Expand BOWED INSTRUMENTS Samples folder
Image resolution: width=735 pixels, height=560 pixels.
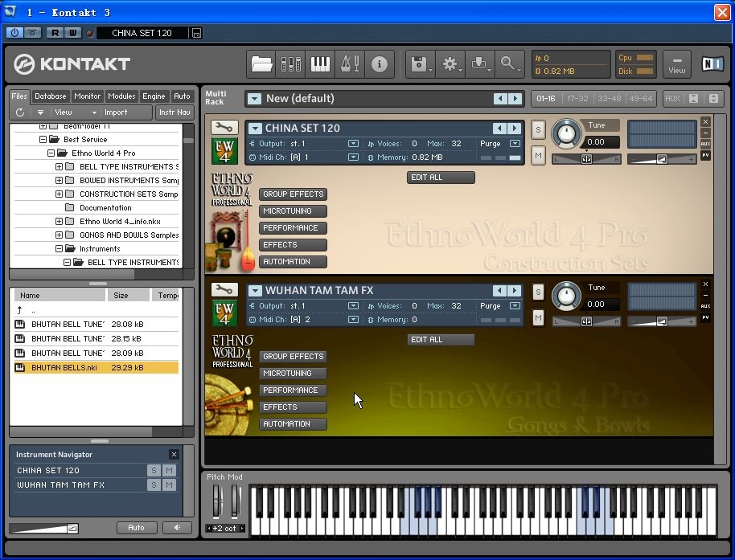[59, 180]
